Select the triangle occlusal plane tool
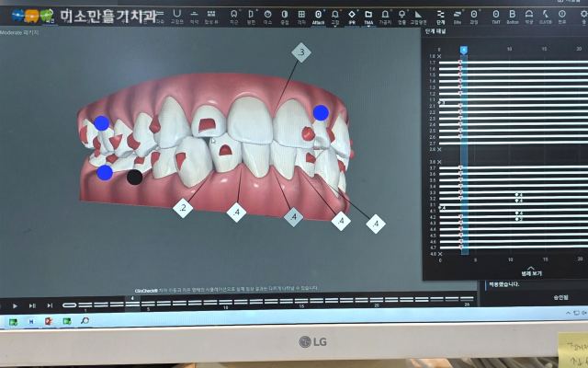588x368 pixels. click(418, 15)
